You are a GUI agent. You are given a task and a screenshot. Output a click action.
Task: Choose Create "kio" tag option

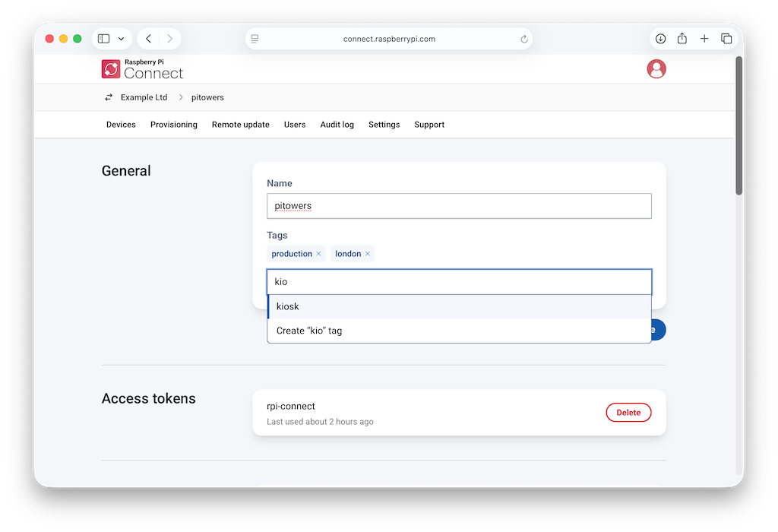[459, 331]
